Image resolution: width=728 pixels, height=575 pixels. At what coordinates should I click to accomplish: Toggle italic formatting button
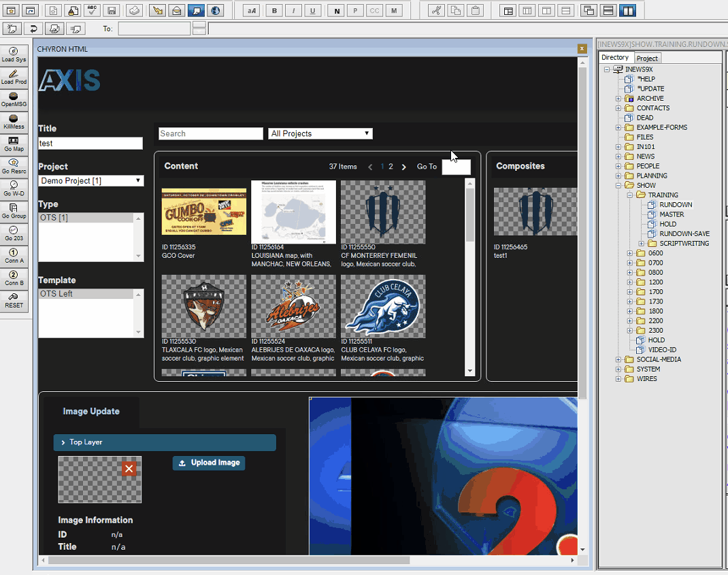tap(293, 10)
